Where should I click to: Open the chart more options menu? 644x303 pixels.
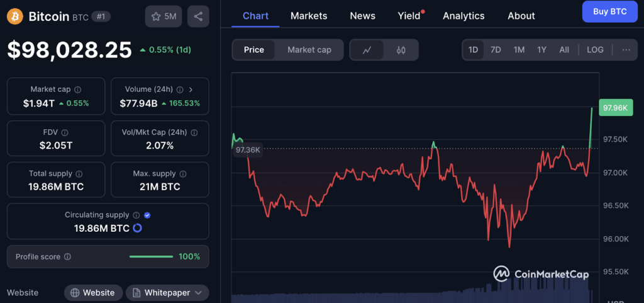[x=626, y=50]
